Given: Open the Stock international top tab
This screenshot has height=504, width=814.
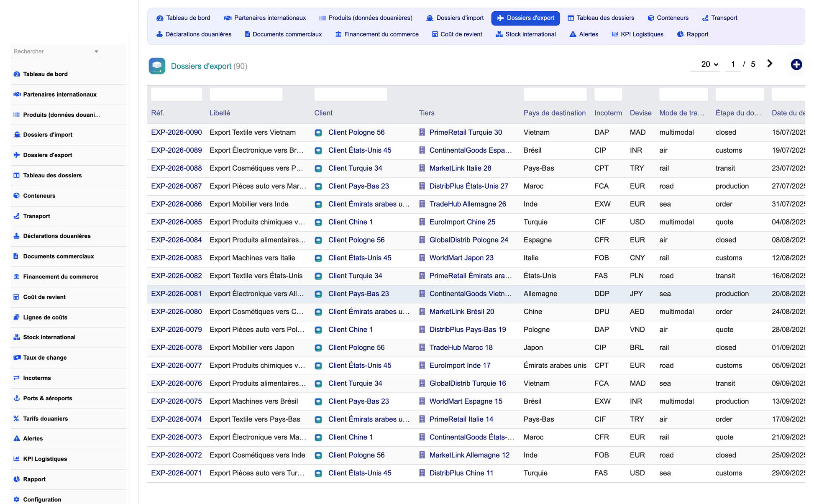Looking at the screenshot, I should coord(526,34).
